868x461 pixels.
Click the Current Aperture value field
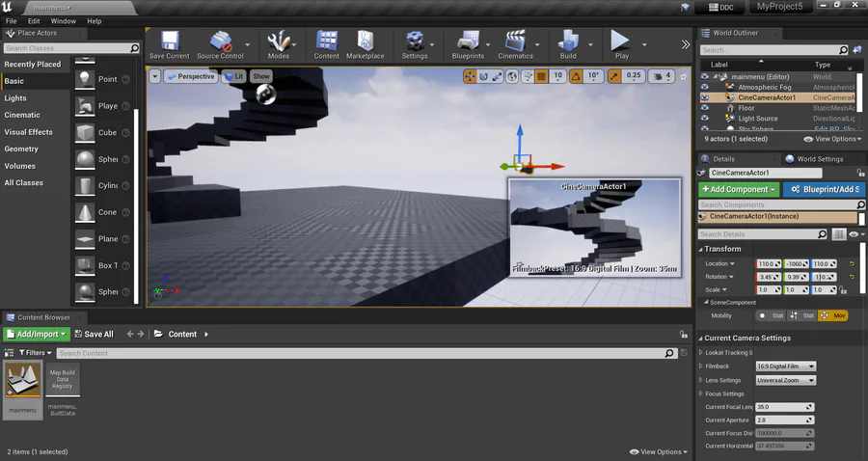point(785,420)
